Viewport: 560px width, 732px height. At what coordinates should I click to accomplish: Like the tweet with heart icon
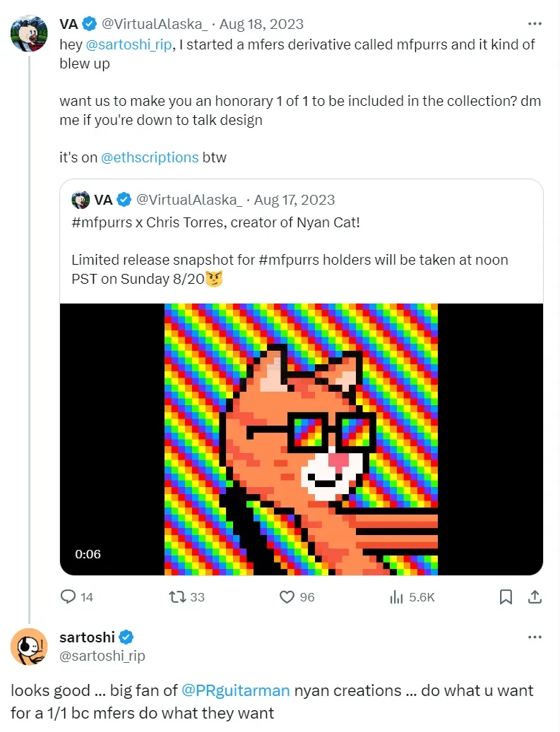[287, 597]
